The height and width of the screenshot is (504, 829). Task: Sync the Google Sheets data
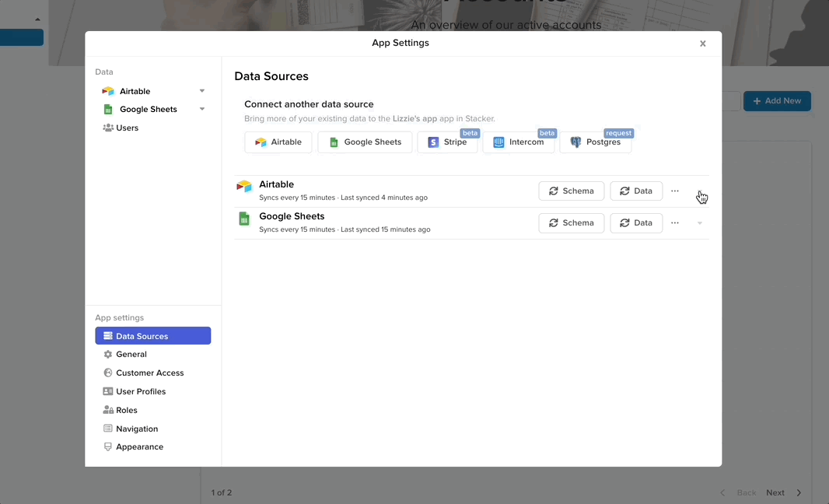coord(636,222)
